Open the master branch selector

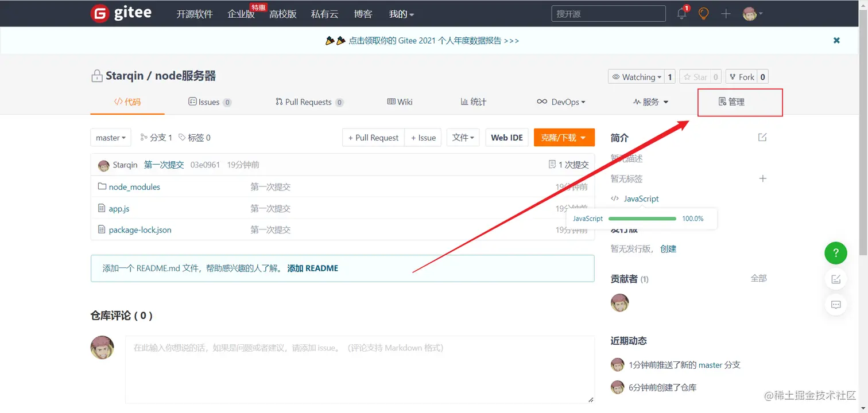point(110,137)
